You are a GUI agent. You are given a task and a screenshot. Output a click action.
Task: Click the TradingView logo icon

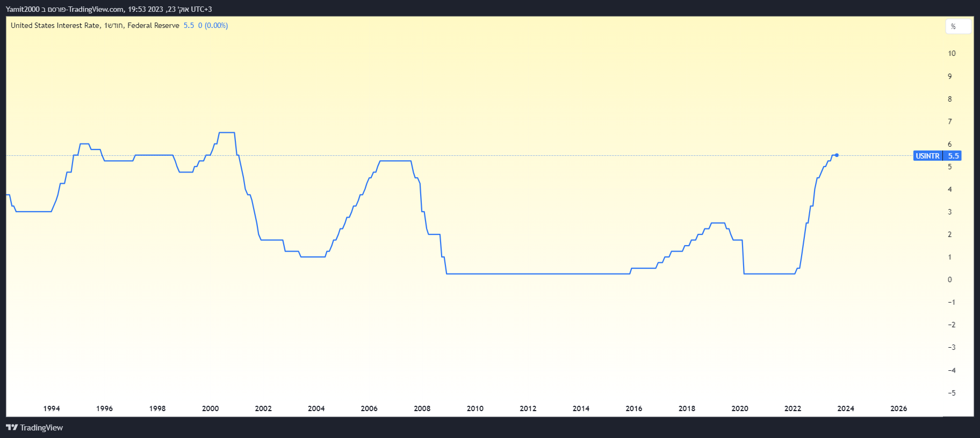pyautogui.click(x=12, y=428)
